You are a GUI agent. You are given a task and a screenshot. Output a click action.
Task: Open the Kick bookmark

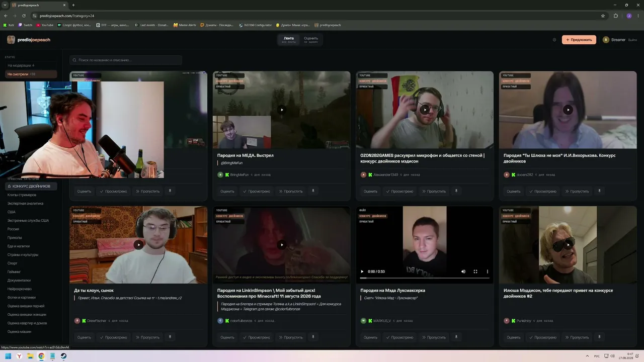click(9, 25)
